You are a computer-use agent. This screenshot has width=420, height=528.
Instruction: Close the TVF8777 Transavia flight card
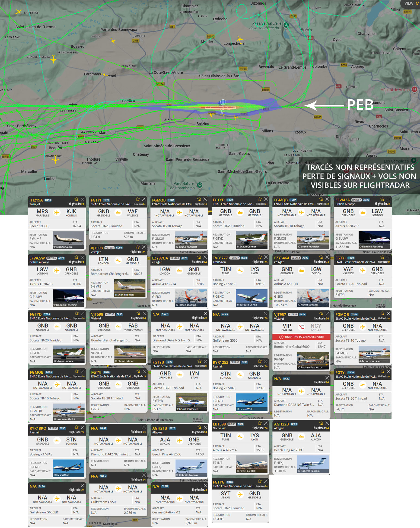point(266,257)
